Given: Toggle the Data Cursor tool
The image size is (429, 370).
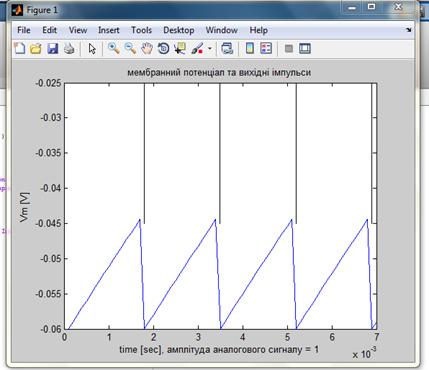Looking at the screenshot, I should point(180,49).
